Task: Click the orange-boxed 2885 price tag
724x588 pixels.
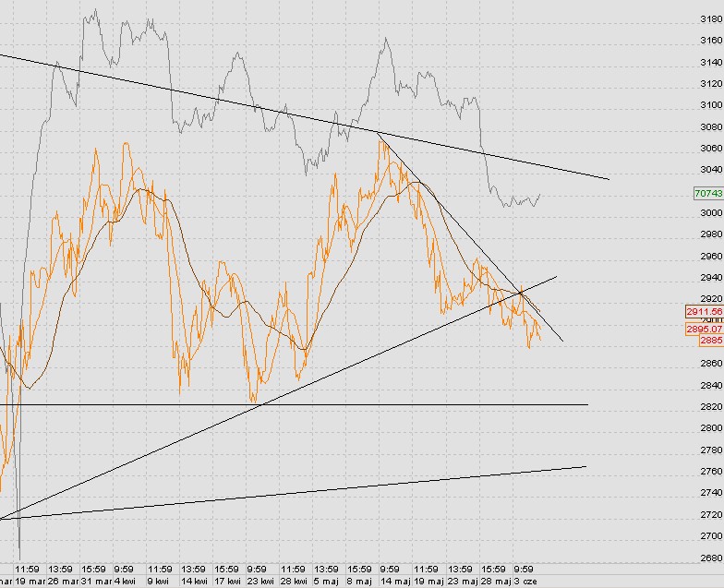Action: click(711, 341)
